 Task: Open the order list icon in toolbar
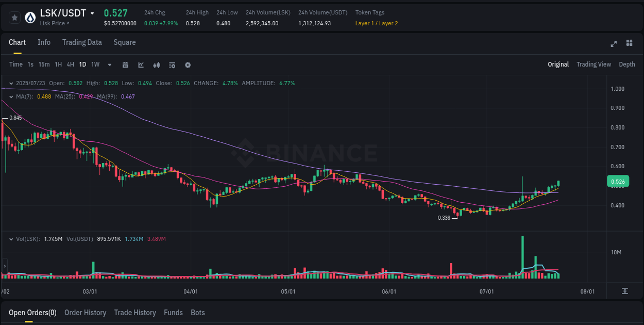pyautogui.click(x=172, y=65)
